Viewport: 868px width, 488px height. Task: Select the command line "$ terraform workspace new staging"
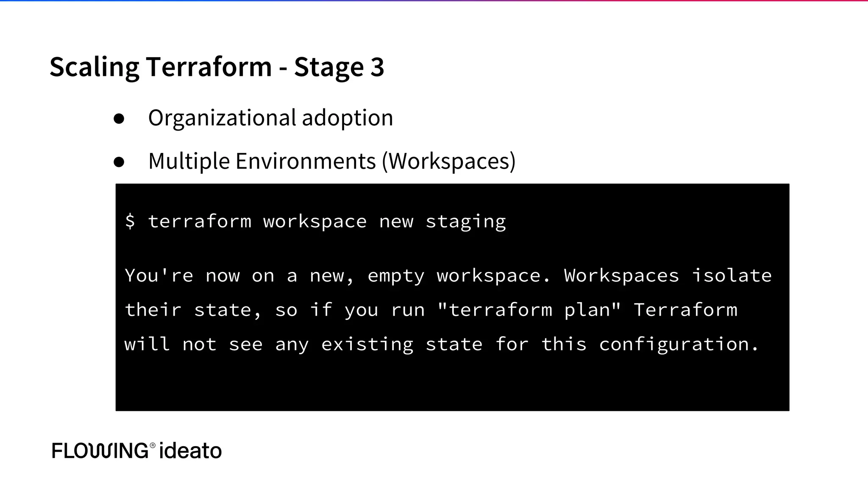(x=315, y=222)
